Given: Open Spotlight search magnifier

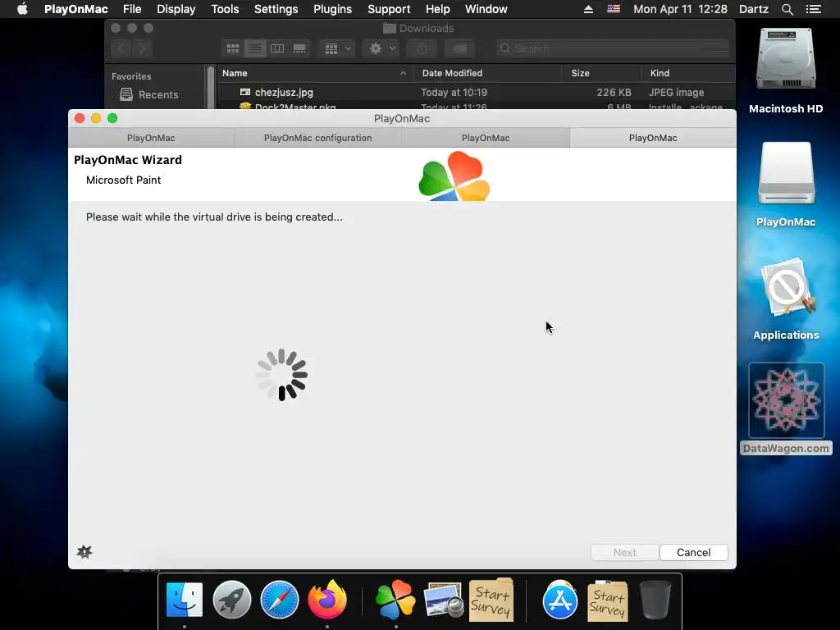Looking at the screenshot, I should 787,9.
